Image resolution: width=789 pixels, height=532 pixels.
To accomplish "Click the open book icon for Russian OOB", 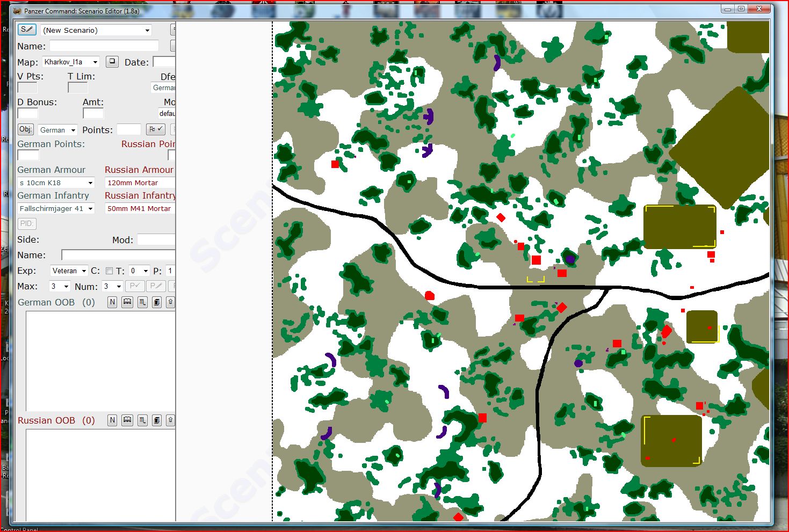I will point(127,420).
